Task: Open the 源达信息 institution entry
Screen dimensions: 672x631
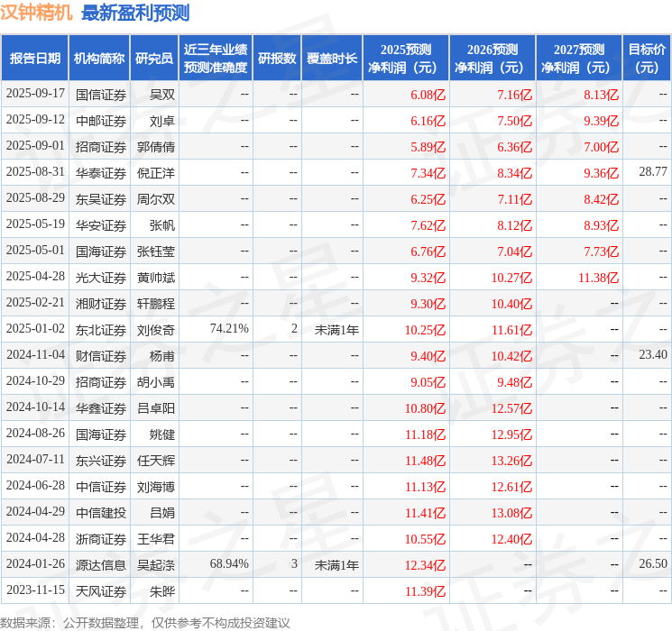Action: click(x=101, y=565)
